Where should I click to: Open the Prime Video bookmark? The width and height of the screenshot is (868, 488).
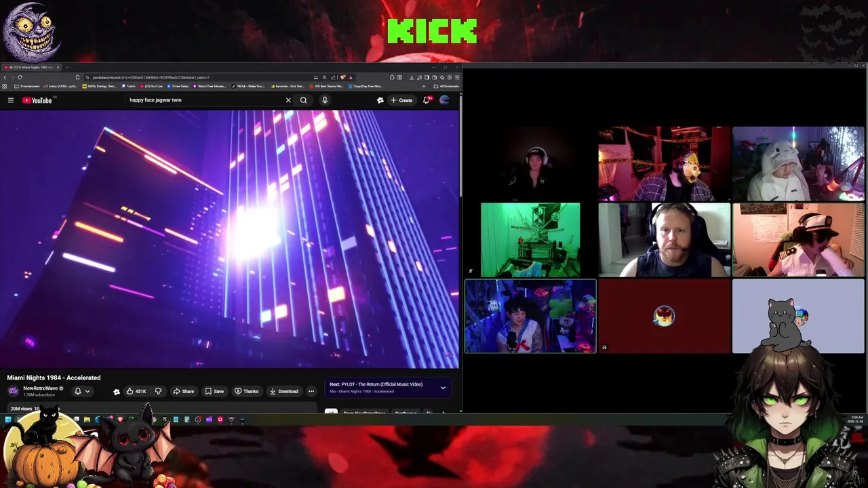point(177,86)
